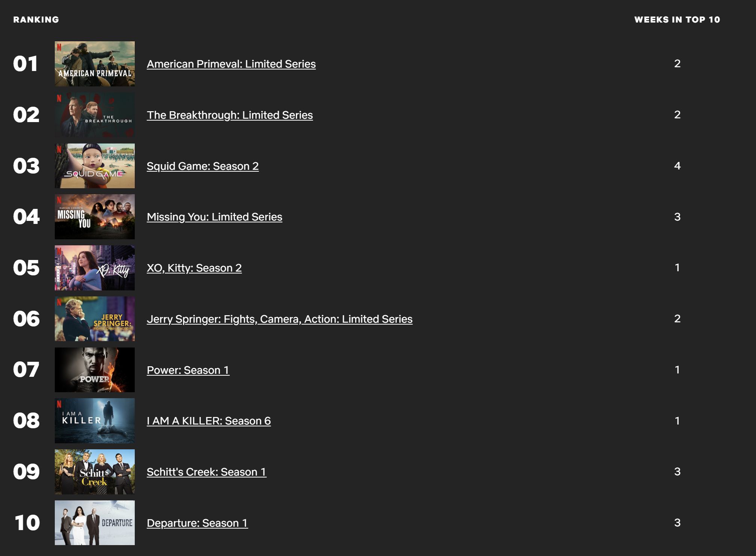Image resolution: width=756 pixels, height=556 pixels.
Task: Click the Jerry Springer poster thumbnail
Action: coord(95,319)
